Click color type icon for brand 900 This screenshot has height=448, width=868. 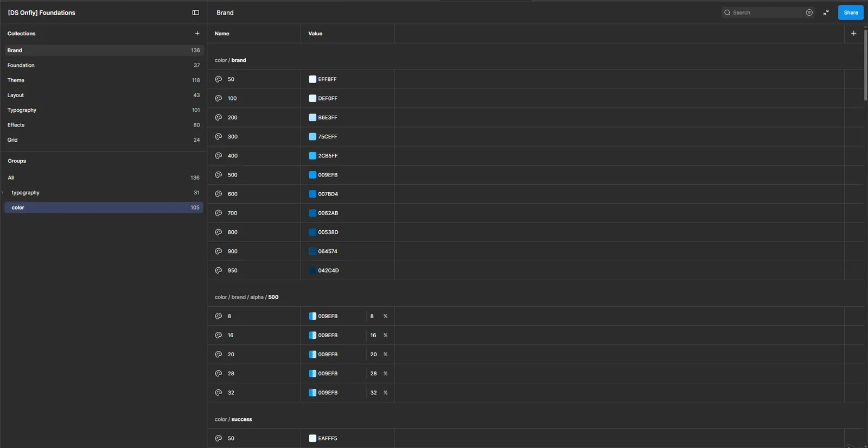click(x=219, y=251)
